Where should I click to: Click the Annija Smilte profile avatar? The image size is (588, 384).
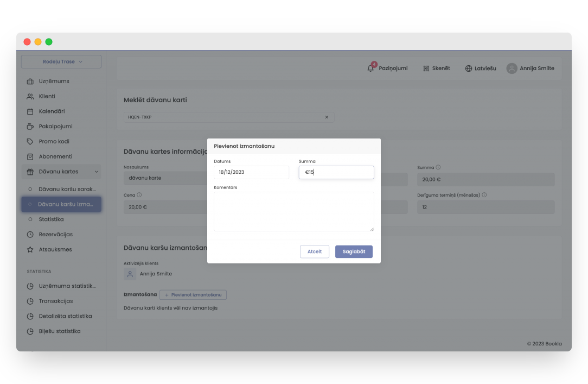[x=512, y=68]
